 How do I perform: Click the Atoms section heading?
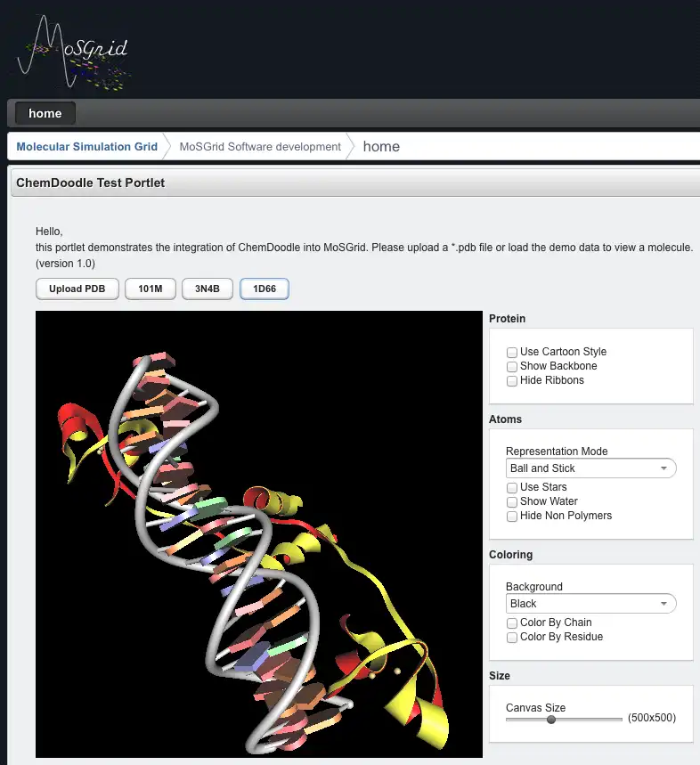pyautogui.click(x=505, y=419)
